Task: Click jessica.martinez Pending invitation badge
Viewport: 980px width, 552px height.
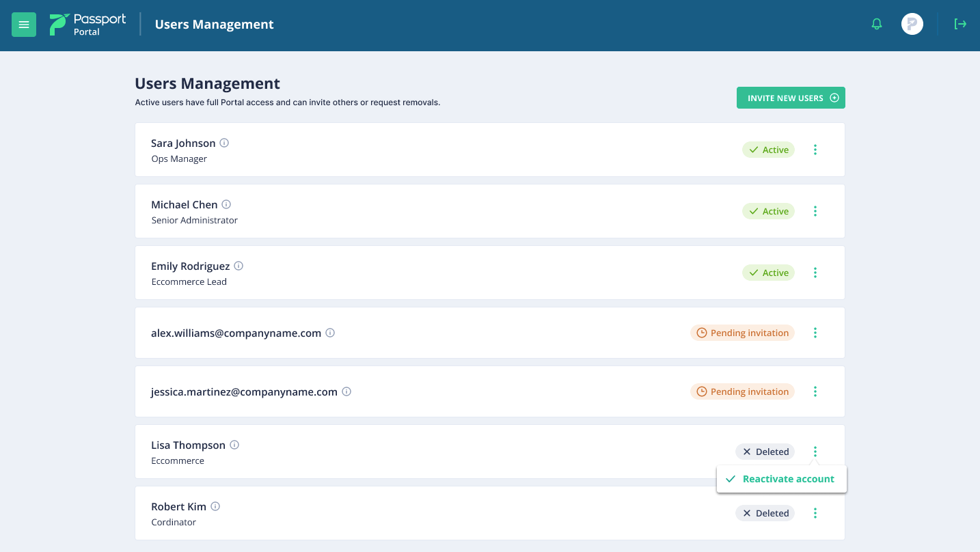Action: (x=742, y=391)
